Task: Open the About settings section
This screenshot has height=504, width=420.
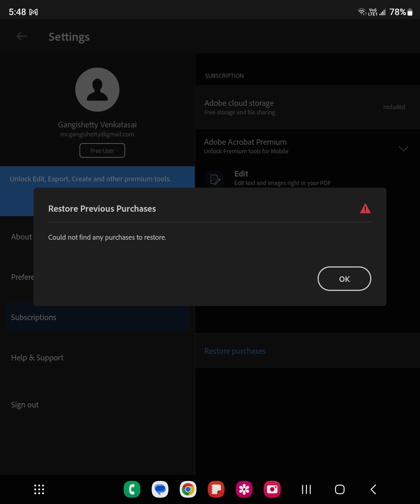Action: 21,237
